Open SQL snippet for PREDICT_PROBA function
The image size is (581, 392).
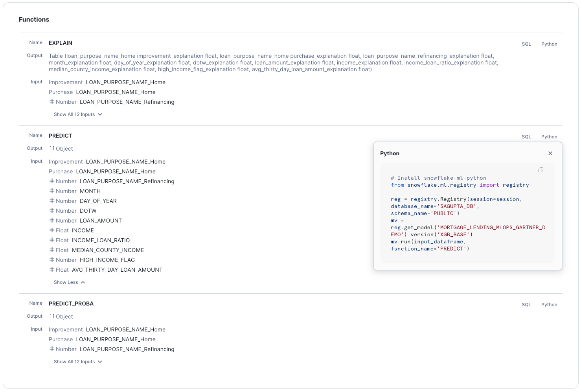(526, 305)
